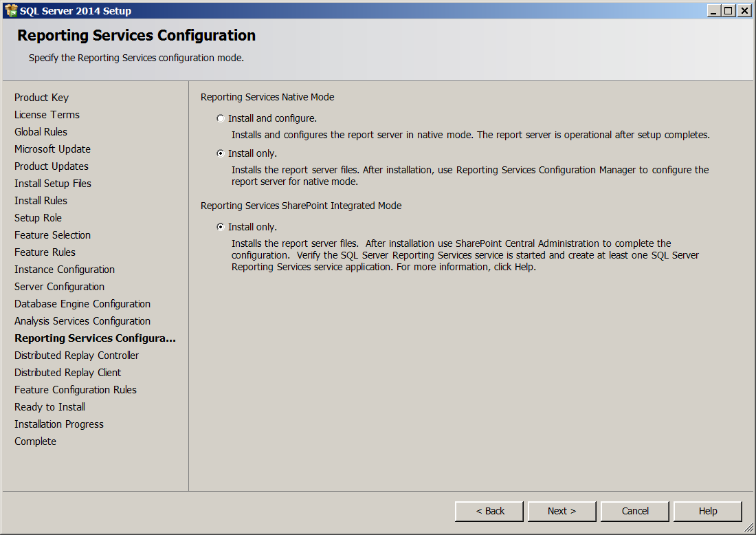The height and width of the screenshot is (535, 756).
Task: Click the 'Reporting Services Native Mode' heading
Action: 267,97
